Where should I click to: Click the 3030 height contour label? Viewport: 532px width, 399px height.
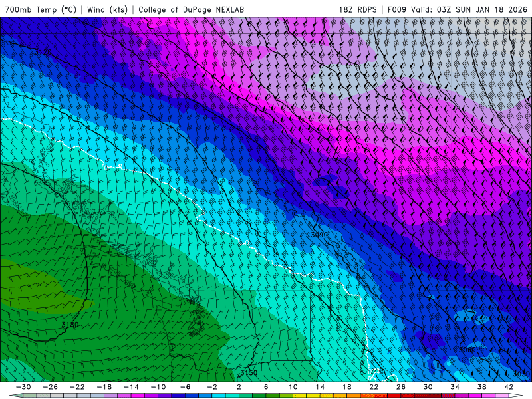(521, 374)
